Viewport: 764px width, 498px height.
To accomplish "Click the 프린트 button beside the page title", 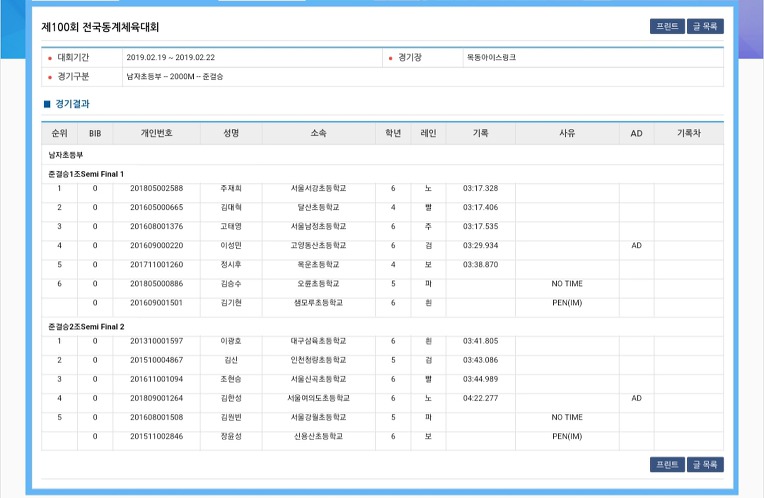I will point(667,26).
